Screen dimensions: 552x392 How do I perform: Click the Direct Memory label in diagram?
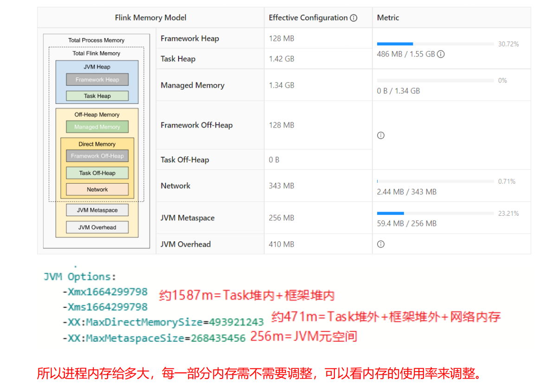(x=97, y=144)
